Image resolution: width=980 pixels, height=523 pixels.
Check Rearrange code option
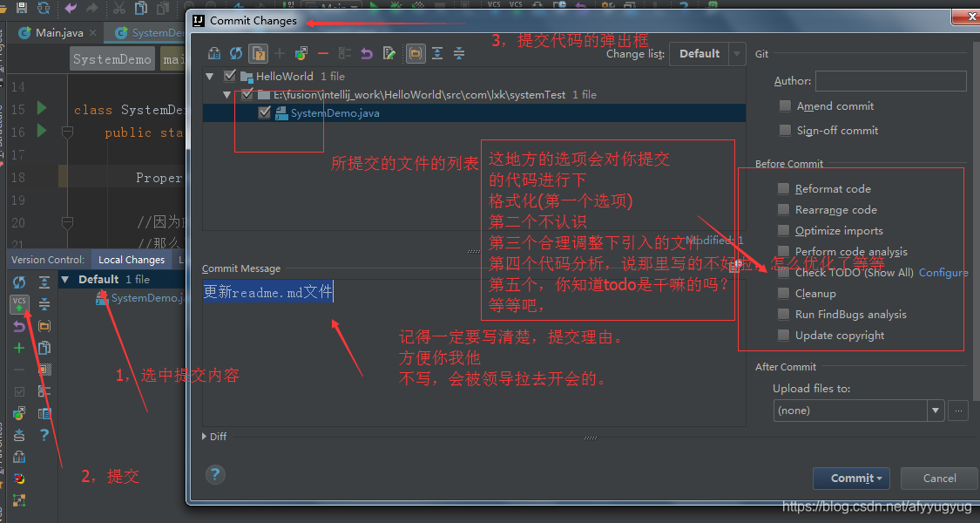pos(783,209)
